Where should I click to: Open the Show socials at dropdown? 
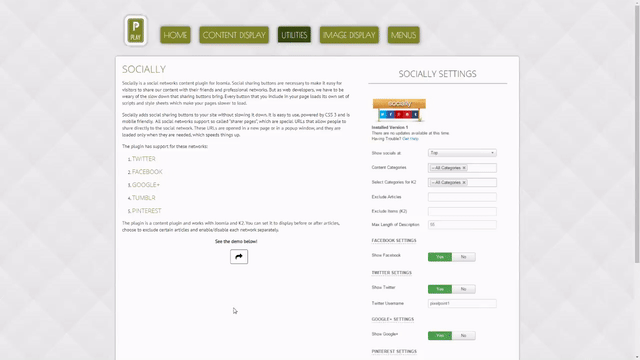(x=462, y=153)
